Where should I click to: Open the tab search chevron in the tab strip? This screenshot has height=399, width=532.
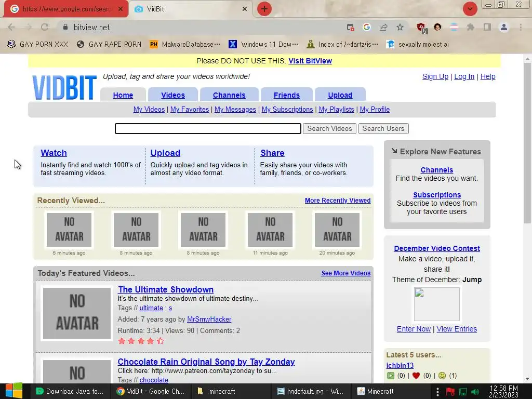[x=470, y=9]
